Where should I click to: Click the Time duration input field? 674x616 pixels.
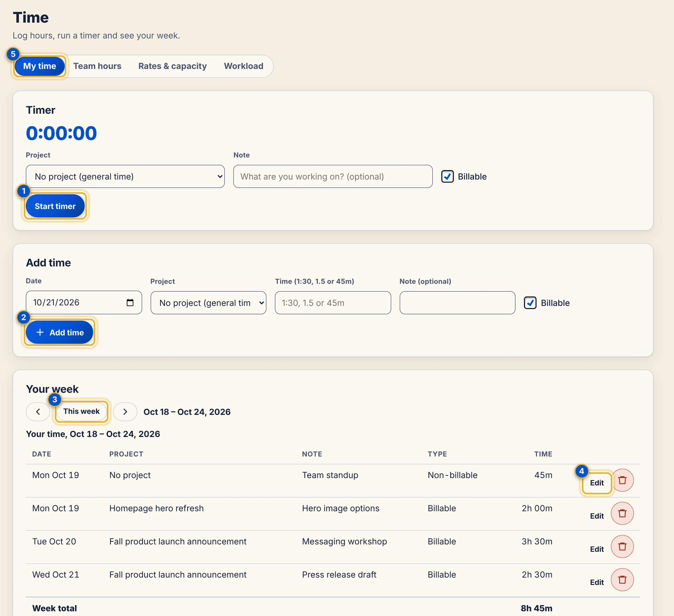pos(333,303)
